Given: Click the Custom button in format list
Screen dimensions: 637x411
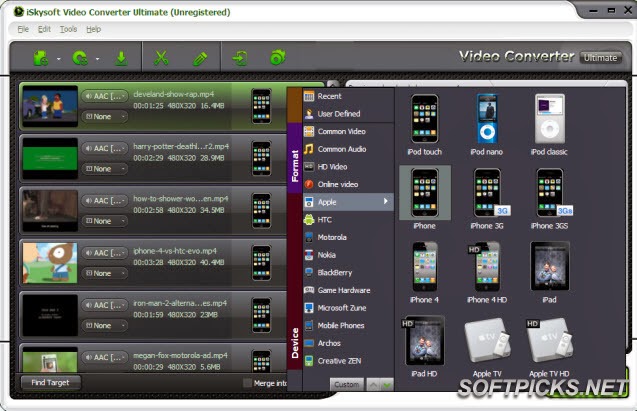Looking at the screenshot, I should click(x=347, y=384).
